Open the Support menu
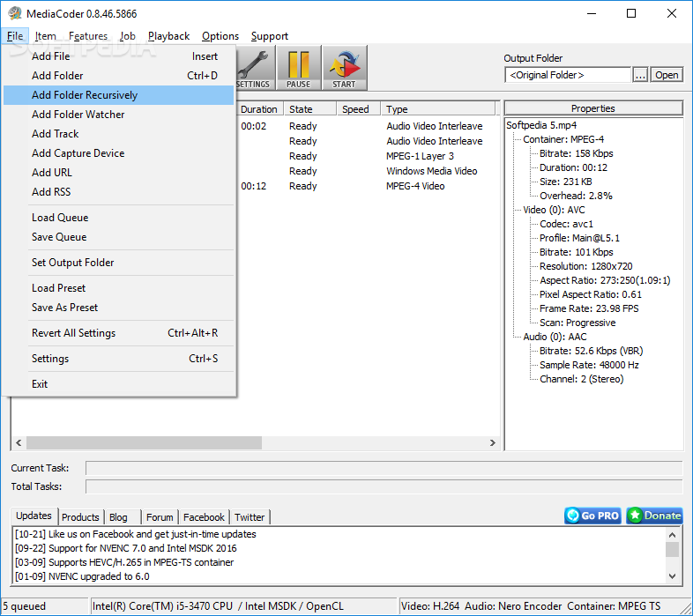 point(270,36)
